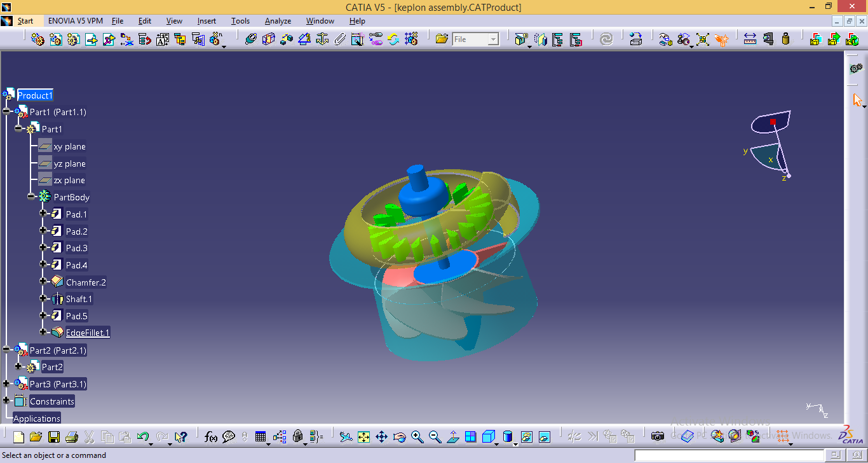Viewport: 868px width, 463px height.
Task: Click the command input field in status bar
Action: 729,455
